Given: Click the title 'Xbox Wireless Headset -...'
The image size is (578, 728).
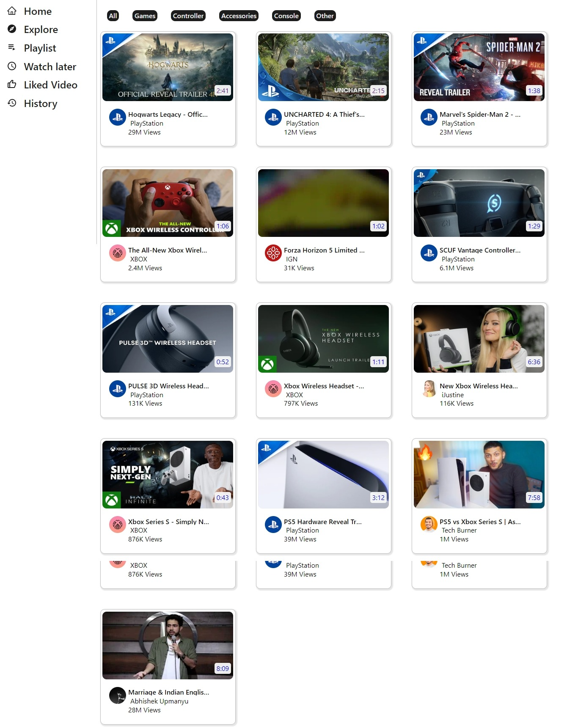Looking at the screenshot, I should pyautogui.click(x=324, y=386).
